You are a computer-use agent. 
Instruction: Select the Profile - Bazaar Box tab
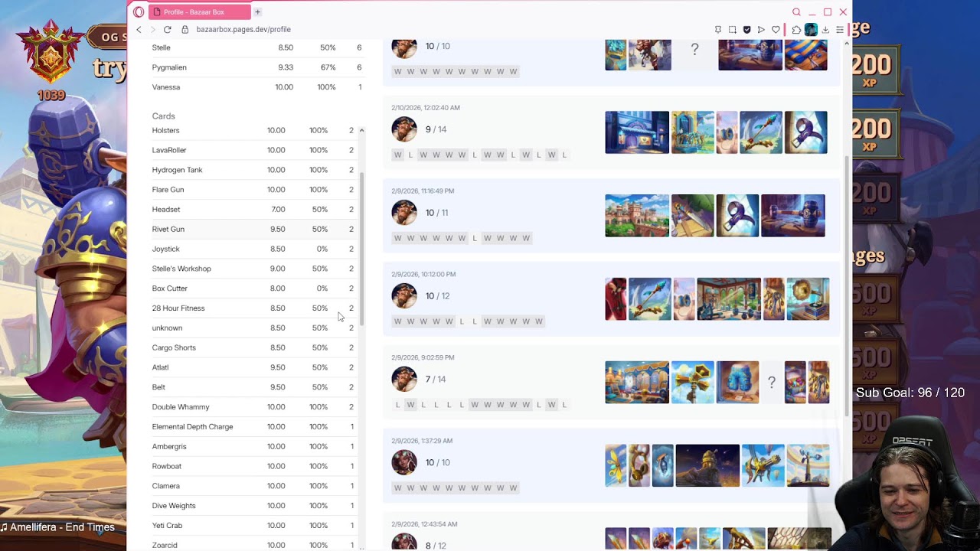(x=199, y=12)
